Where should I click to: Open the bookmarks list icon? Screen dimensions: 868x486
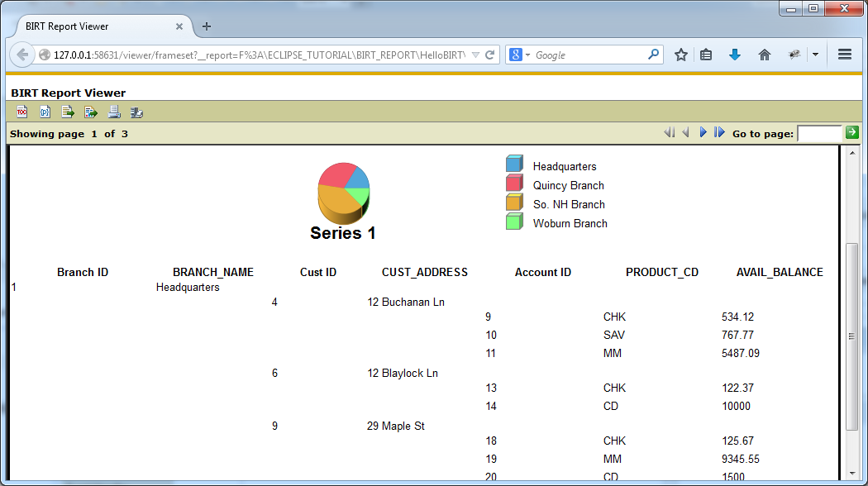coord(706,55)
